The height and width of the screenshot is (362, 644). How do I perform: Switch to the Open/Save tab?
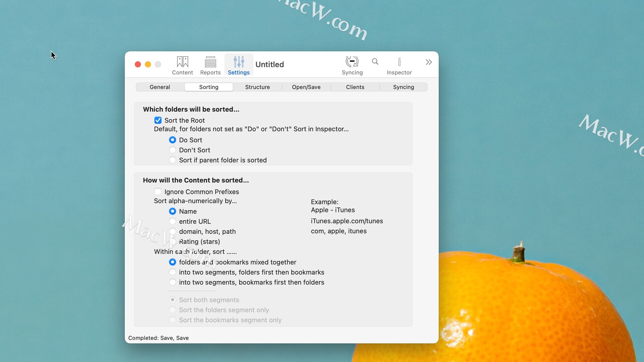[306, 87]
